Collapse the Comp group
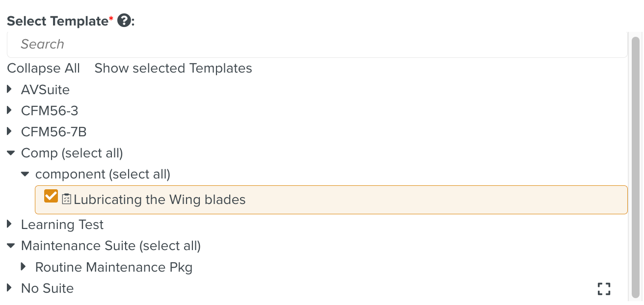 click(10, 152)
